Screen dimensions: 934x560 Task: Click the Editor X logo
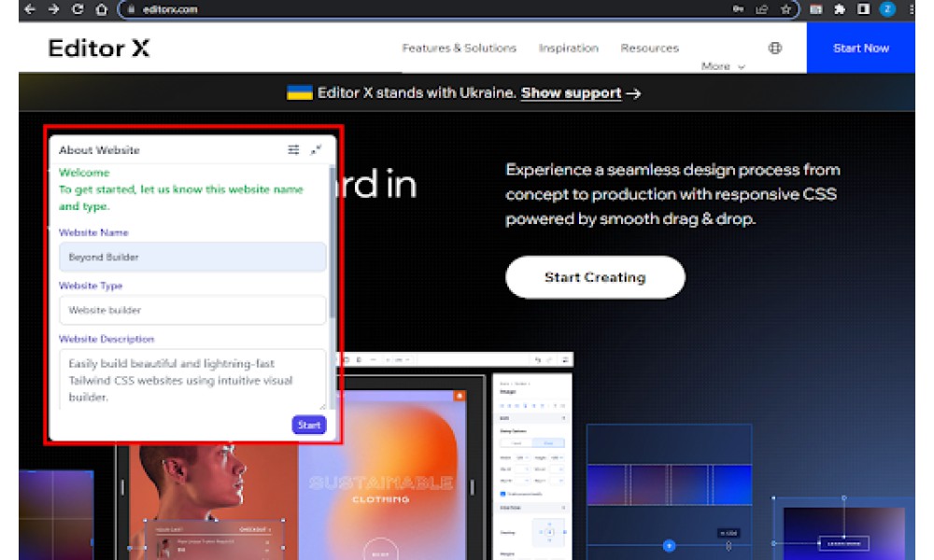coord(99,48)
